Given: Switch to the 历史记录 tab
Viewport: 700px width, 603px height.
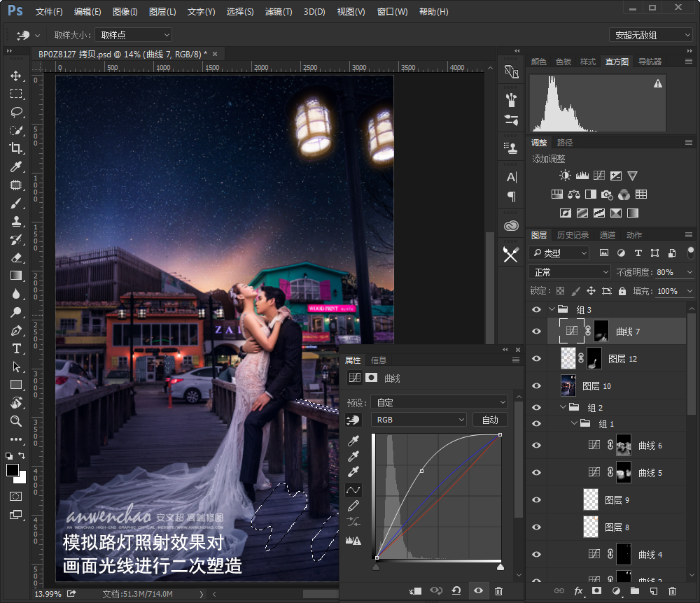Looking at the screenshot, I should [573, 235].
